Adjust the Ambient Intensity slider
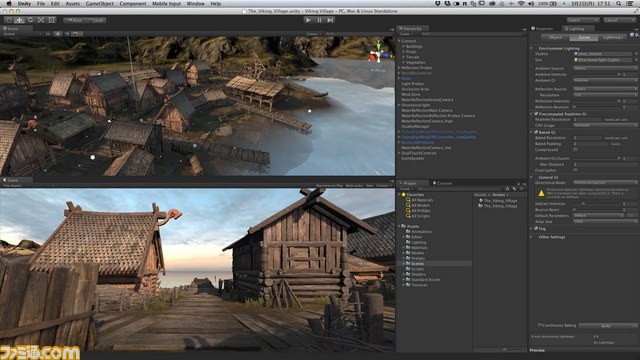The height and width of the screenshot is (360, 640). coord(597,74)
